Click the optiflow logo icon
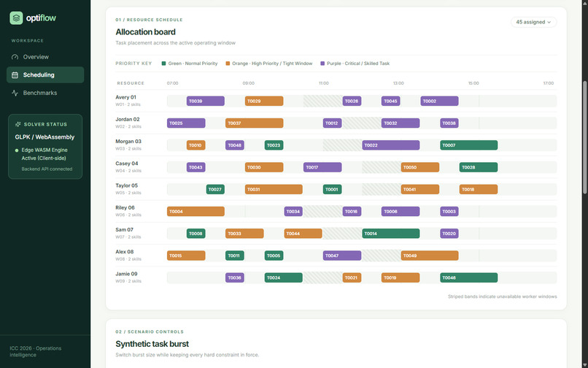The height and width of the screenshot is (368, 588). pos(16,18)
